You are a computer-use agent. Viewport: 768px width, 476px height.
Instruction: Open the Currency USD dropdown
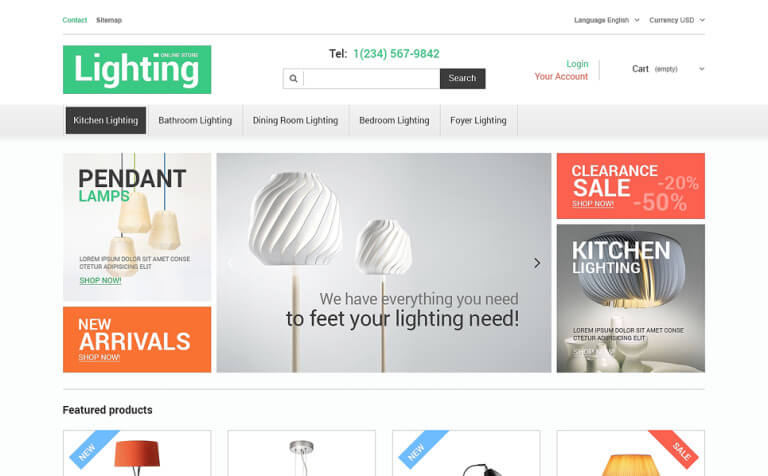click(x=677, y=20)
